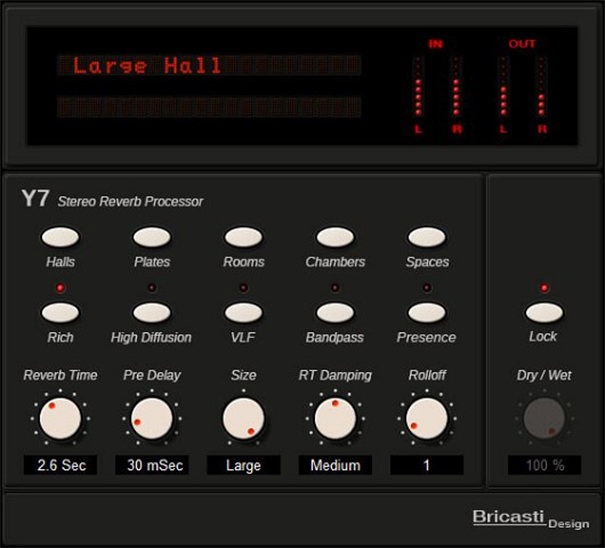605x548 pixels.
Task: Click the Reverb Time knob
Action: [60, 417]
